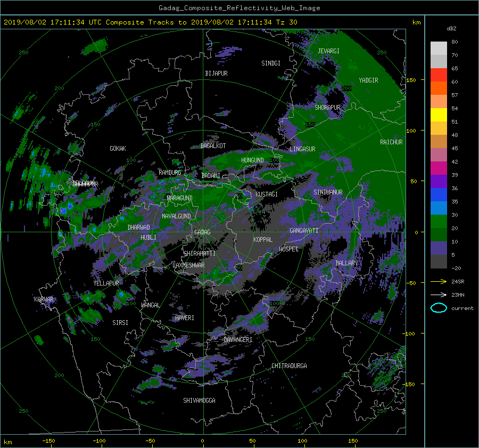
Task: Click the '23MN' legend text
Action: pos(458,295)
